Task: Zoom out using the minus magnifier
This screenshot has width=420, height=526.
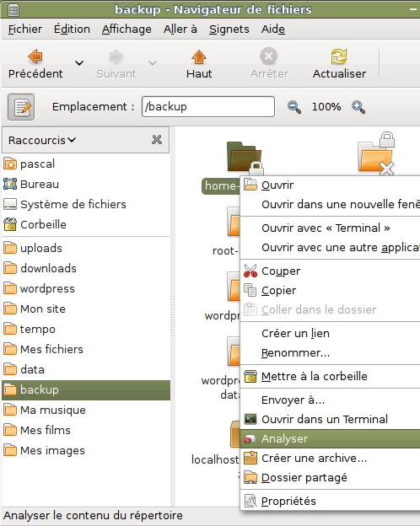Action: tap(294, 107)
